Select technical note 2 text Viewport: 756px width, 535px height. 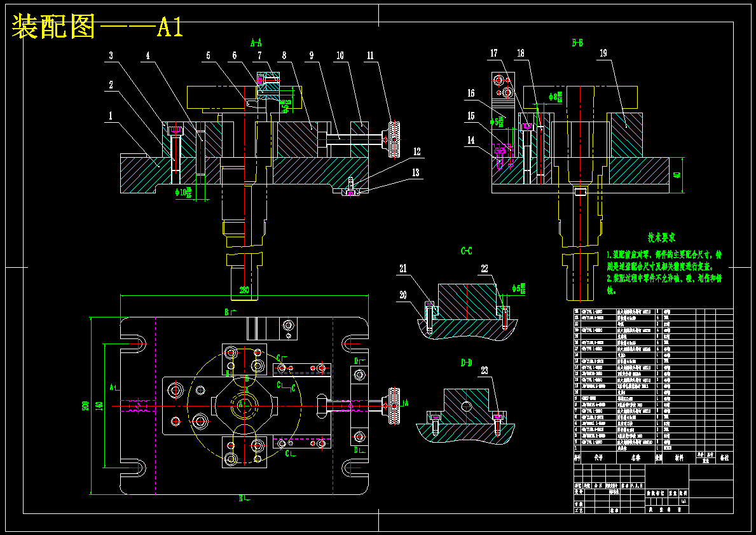point(665,284)
